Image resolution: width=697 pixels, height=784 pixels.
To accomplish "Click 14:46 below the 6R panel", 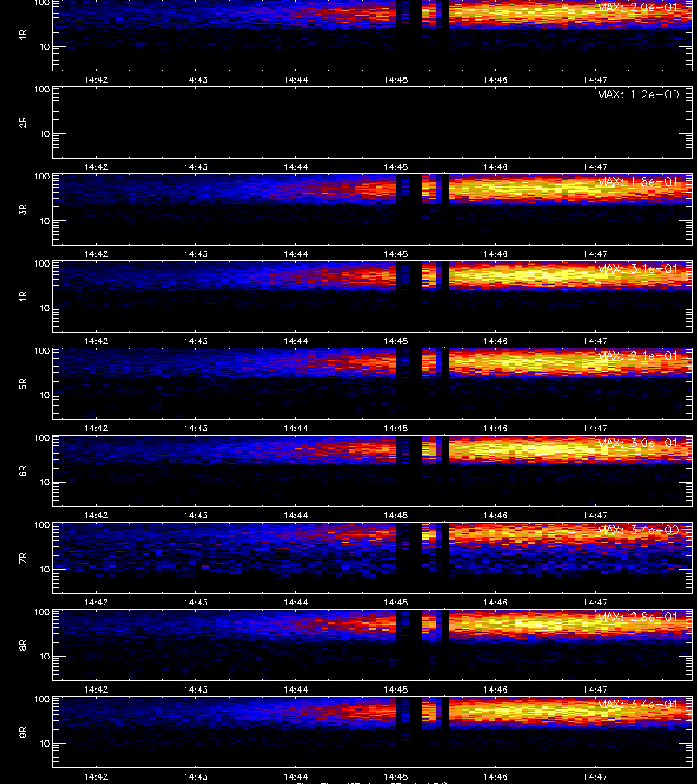I will [495, 515].
